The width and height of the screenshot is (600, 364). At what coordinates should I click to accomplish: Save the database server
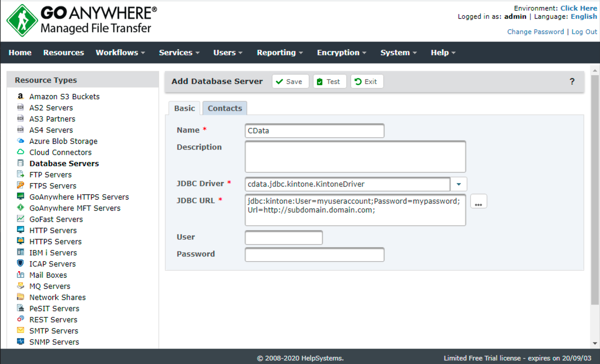[291, 82]
